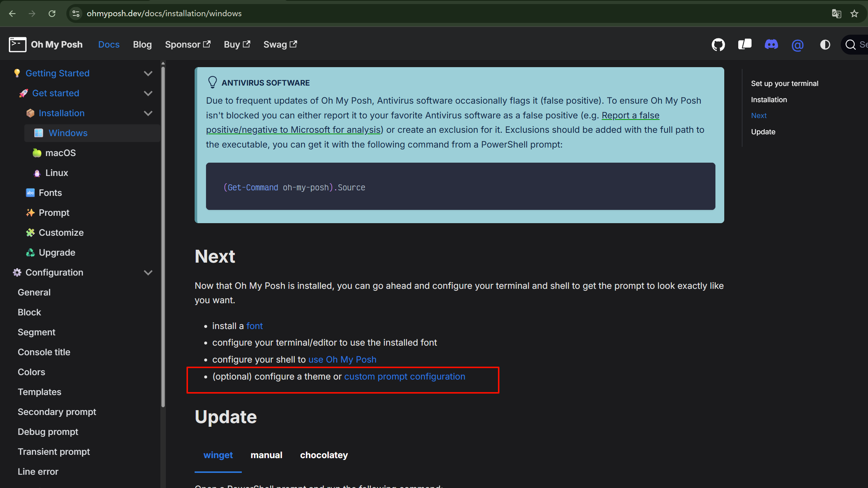Click the address bar URL
The width and height of the screenshot is (868, 488).
164,14
